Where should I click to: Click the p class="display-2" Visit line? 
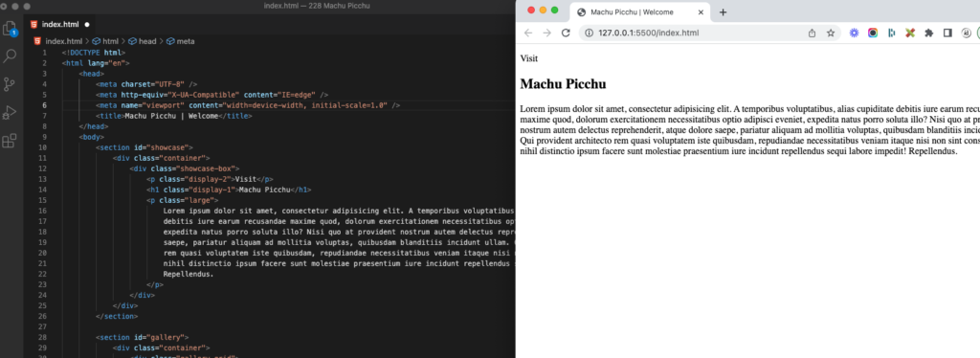point(210,179)
